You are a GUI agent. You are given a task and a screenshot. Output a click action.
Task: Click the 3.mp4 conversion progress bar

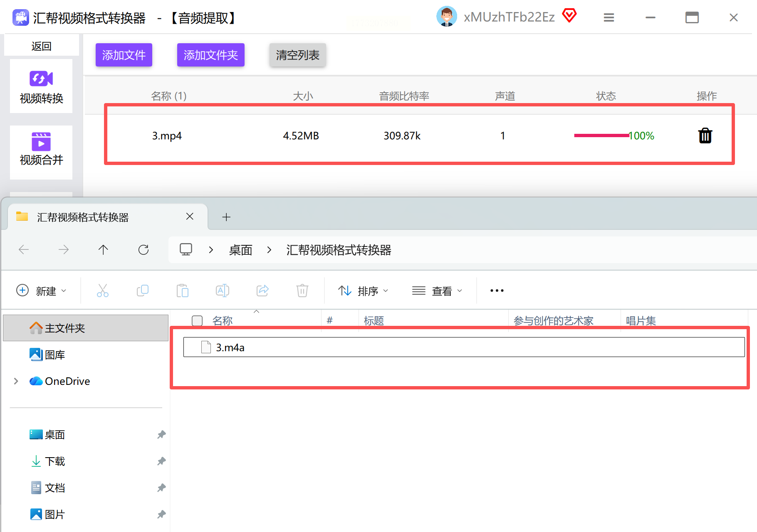[601, 135]
